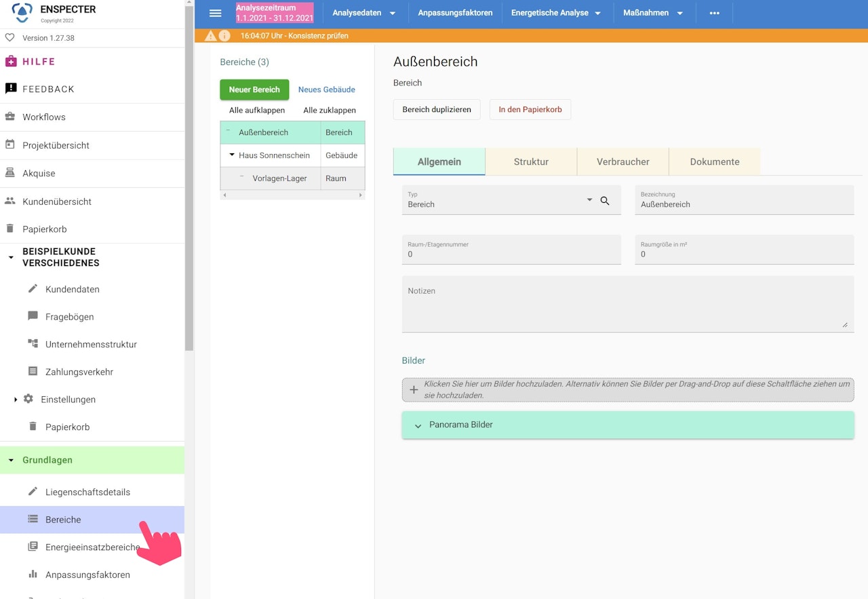Switch to the Verbraucher tab
The height and width of the screenshot is (599, 868).
623,161
